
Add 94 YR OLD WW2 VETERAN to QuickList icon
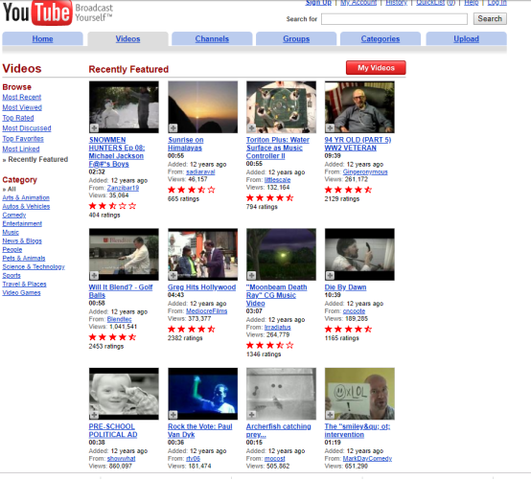click(330, 128)
